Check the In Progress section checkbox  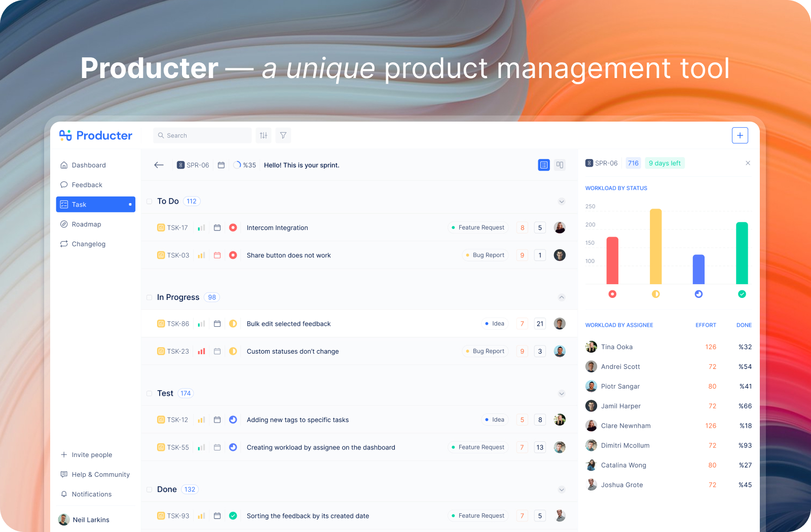coord(149,297)
